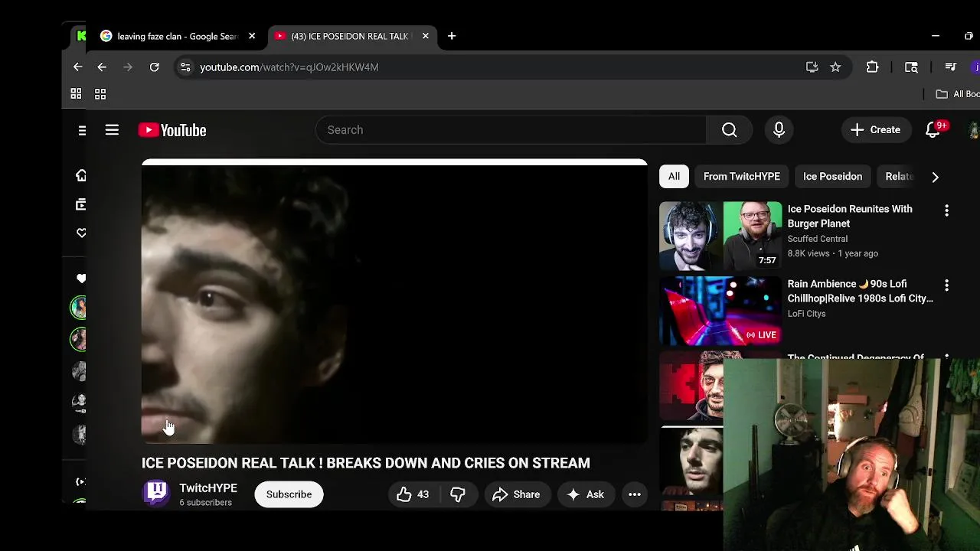Click the Share button
This screenshot has height=551, width=980.
pos(517,494)
